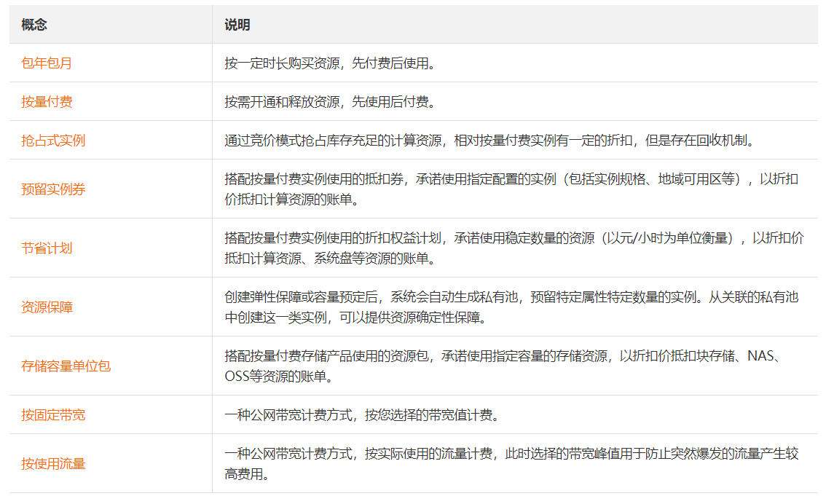826x504 pixels.
Task: Open the 预留实例券 link
Action: [x=52, y=189]
